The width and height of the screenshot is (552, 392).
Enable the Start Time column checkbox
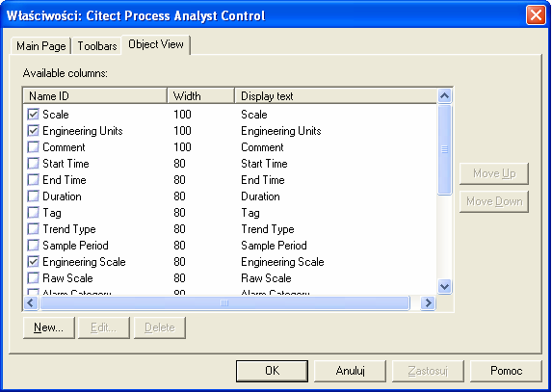coord(33,164)
